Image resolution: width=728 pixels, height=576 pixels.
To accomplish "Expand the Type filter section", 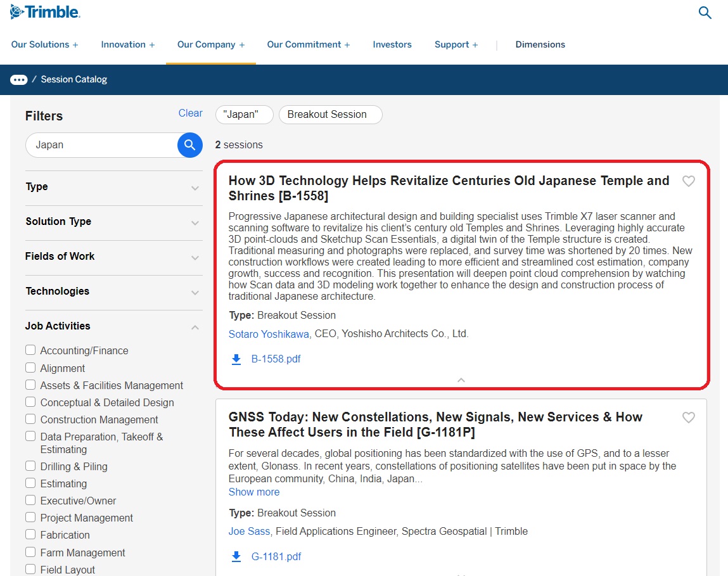I will coord(114,187).
